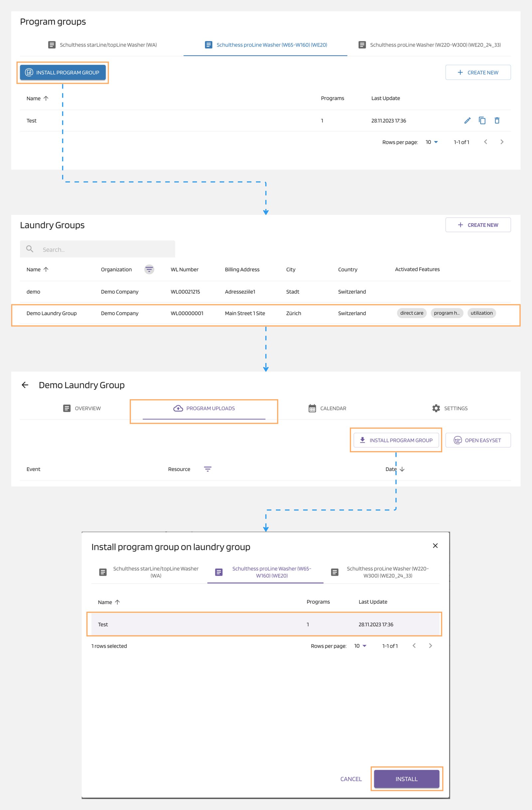This screenshot has width=532, height=810.
Task: Close the install program group dialog
Action: point(435,546)
